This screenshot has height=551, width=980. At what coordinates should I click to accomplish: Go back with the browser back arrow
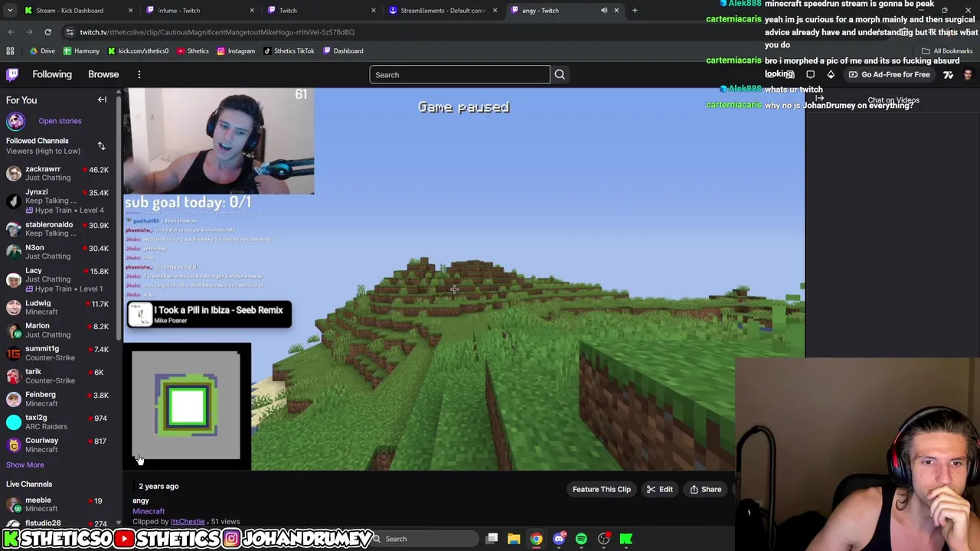[11, 32]
